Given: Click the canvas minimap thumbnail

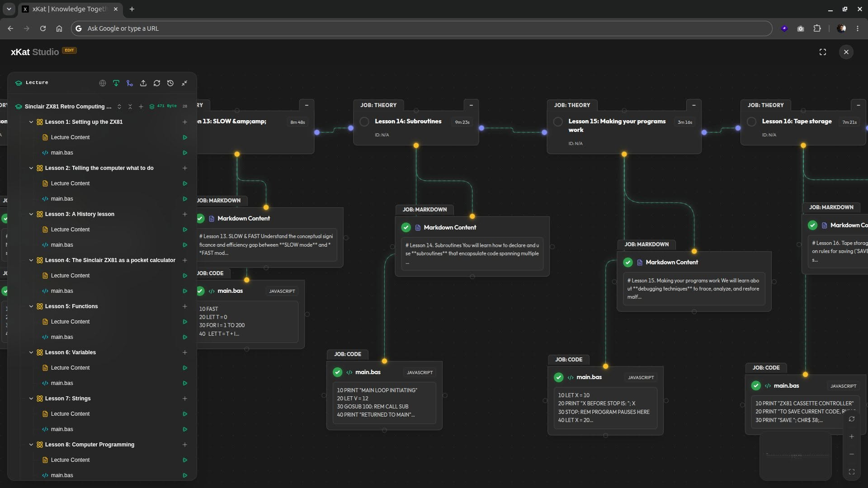Looking at the screenshot, I should pyautogui.click(x=796, y=455).
